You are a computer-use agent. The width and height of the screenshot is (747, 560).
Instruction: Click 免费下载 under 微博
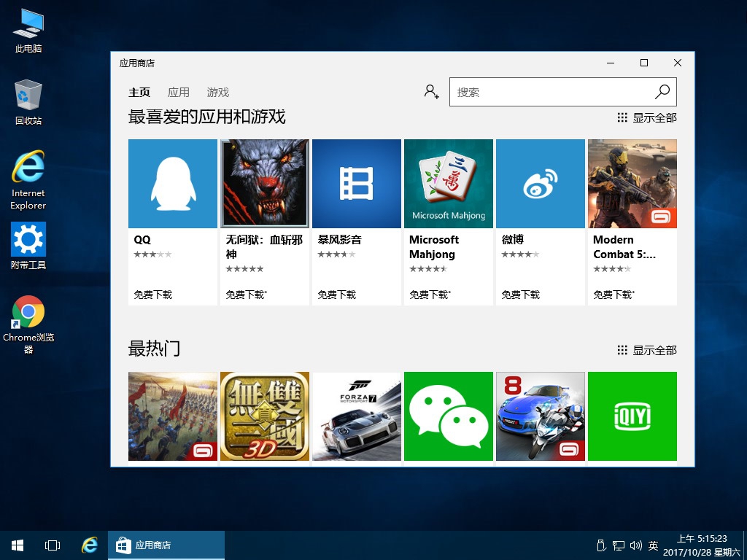point(520,295)
